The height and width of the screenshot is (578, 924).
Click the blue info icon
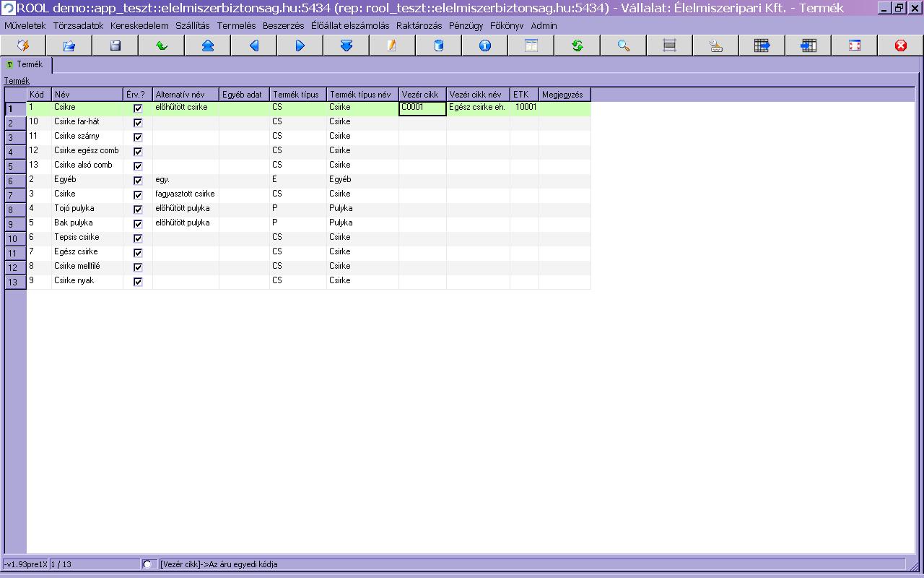[x=484, y=46]
